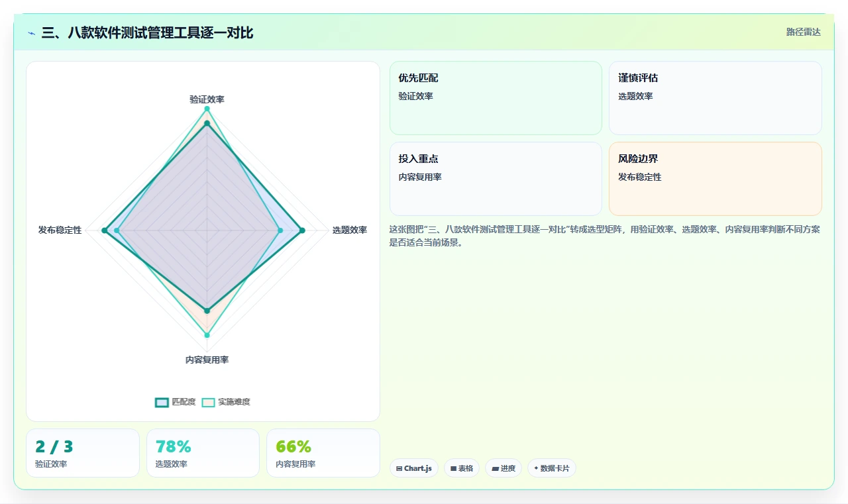
Task: Click the 表格 tag icon
Action: tap(453, 468)
